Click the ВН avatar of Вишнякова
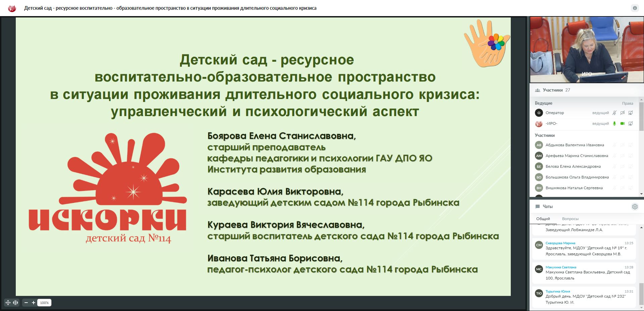This screenshot has height=311, width=644. [539, 188]
